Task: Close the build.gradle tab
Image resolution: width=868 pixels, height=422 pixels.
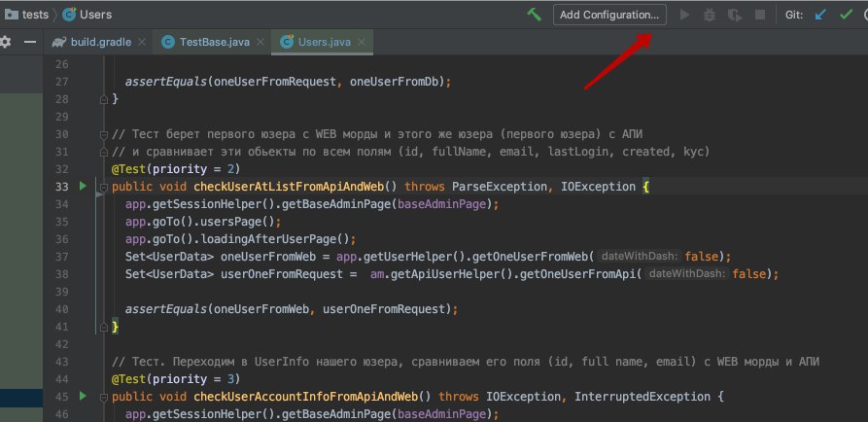Action: point(142,42)
